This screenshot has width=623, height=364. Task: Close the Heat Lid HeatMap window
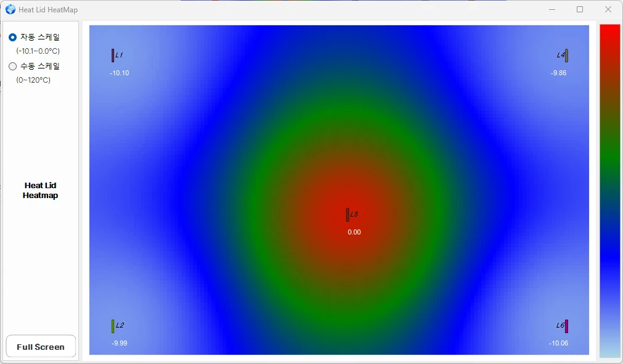pos(608,9)
